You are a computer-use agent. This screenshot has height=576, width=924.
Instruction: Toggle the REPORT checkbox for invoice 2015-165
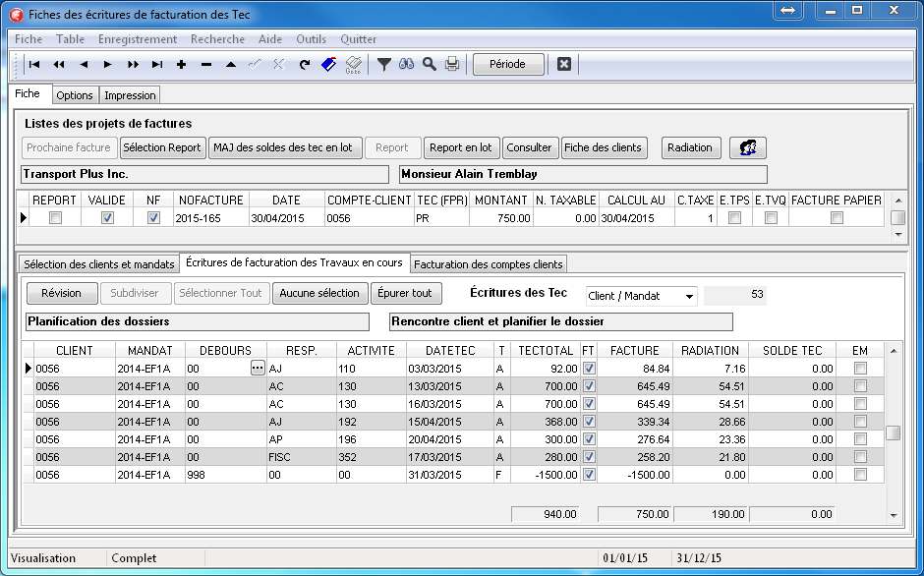pos(55,218)
